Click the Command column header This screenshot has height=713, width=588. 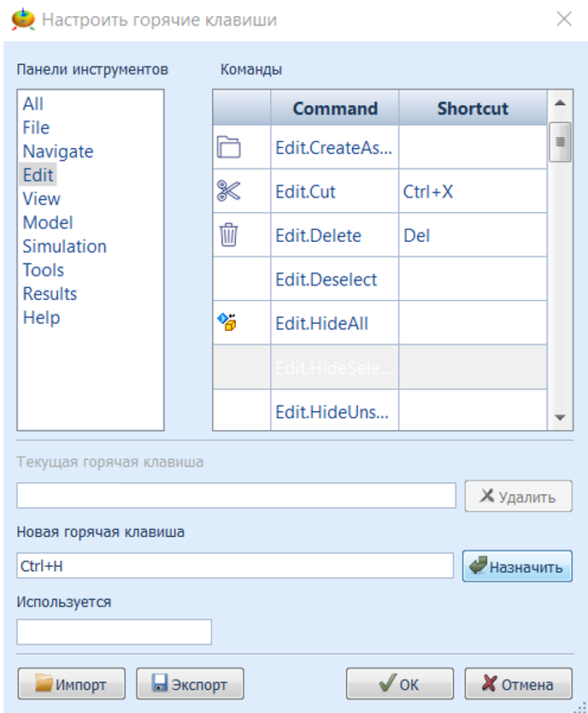tap(335, 109)
